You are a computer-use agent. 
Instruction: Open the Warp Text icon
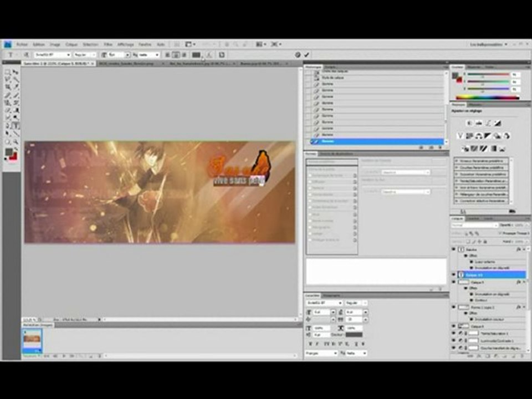[x=209, y=55]
